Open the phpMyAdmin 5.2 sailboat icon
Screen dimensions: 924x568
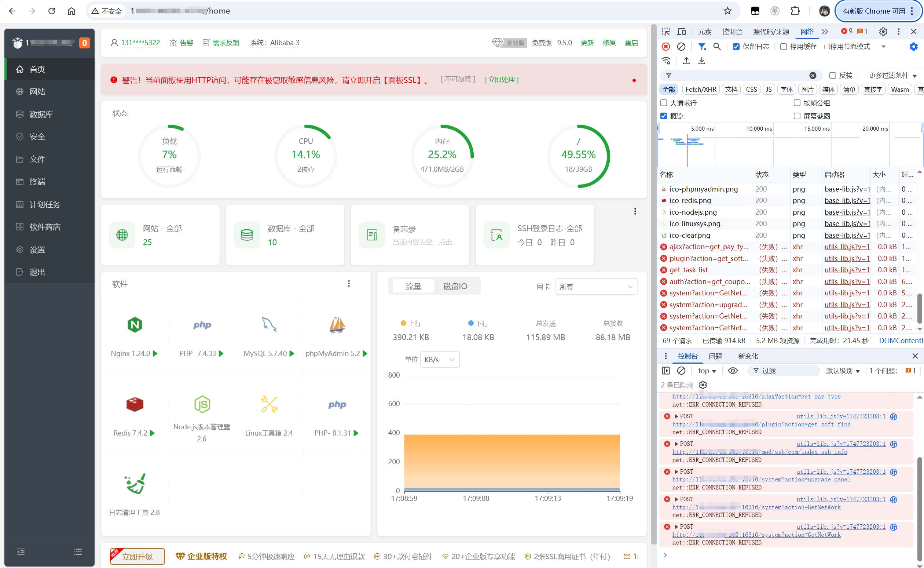(x=337, y=325)
